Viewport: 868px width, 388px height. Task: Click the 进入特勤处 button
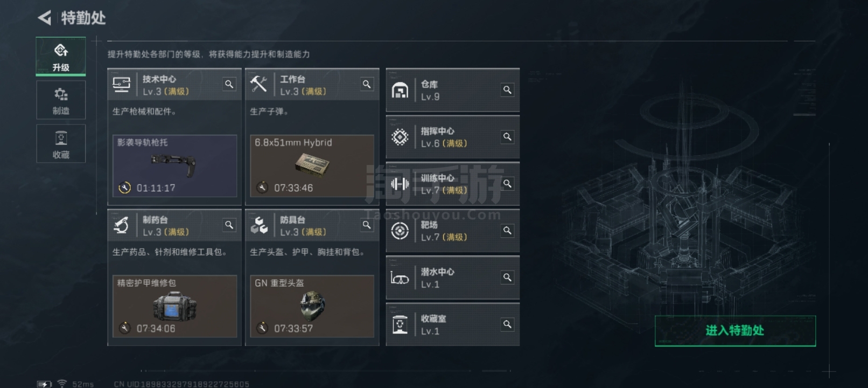coord(735,331)
